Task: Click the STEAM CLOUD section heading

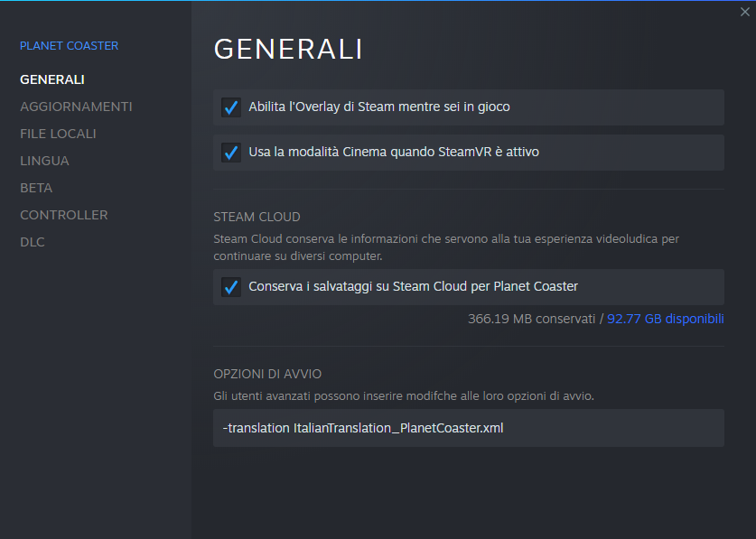Action: click(x=257, y=217)
